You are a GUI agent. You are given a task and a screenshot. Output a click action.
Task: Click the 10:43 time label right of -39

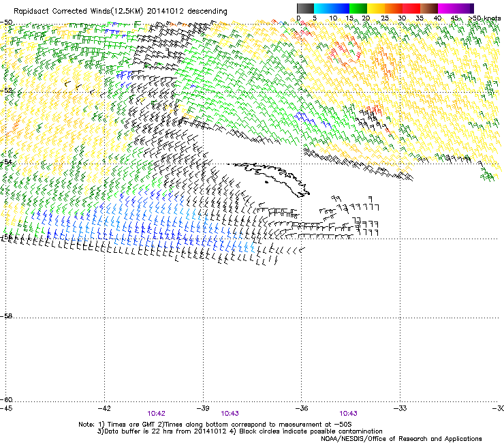click(230, 414)
